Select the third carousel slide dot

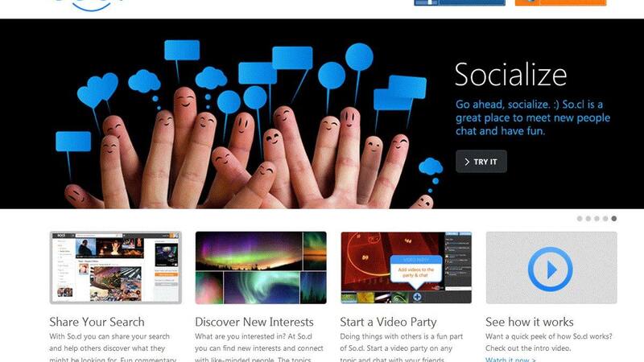[x=597, y=219]
